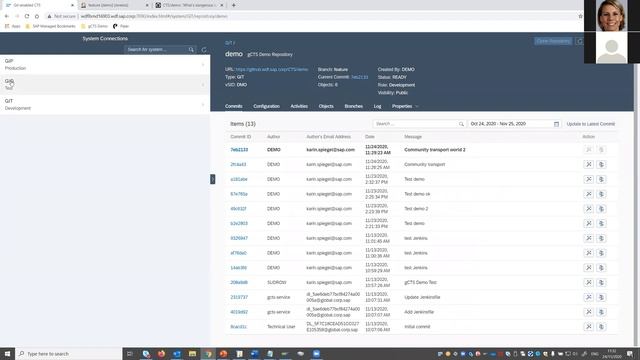Screen dimensions: 640x360
Task: Click first action icon in 'Test demo ok' row
Action: click(x=589, y=194)
